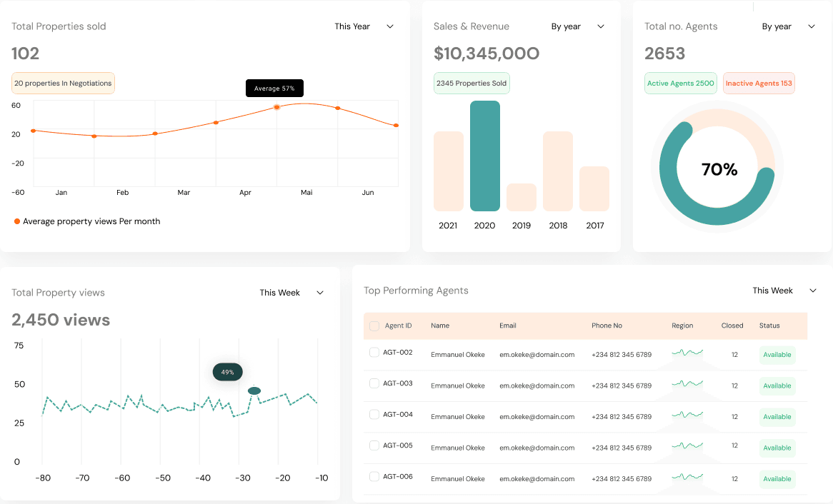The image size is (833, 504).
Task: Click the AGT-006 agent ID text
Action: click(x=398, y=476)
